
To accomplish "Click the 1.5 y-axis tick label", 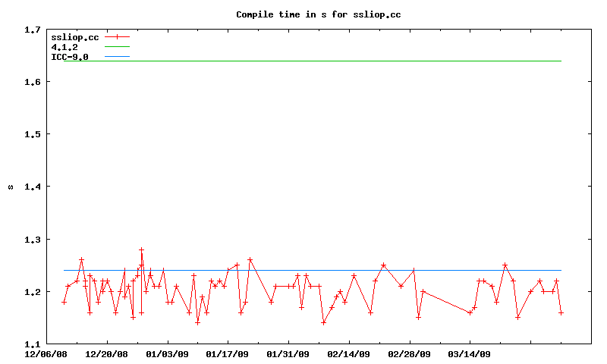I will (33, 134).
